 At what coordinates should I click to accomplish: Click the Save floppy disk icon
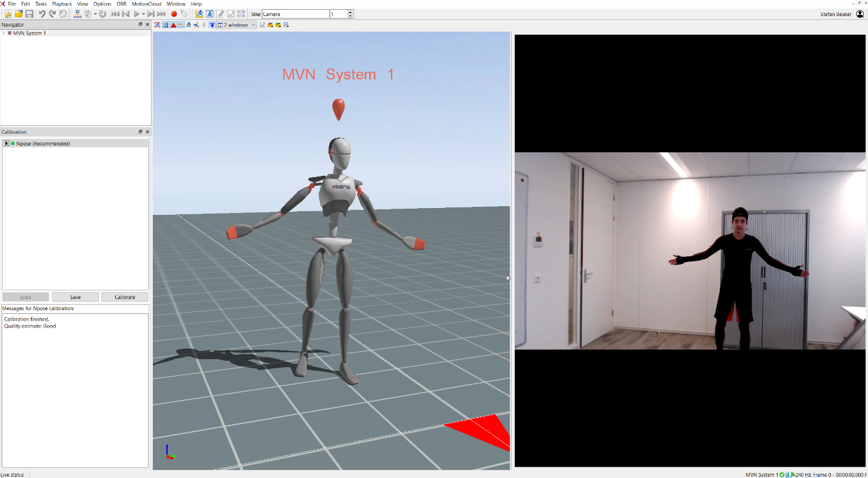(29, 14)
